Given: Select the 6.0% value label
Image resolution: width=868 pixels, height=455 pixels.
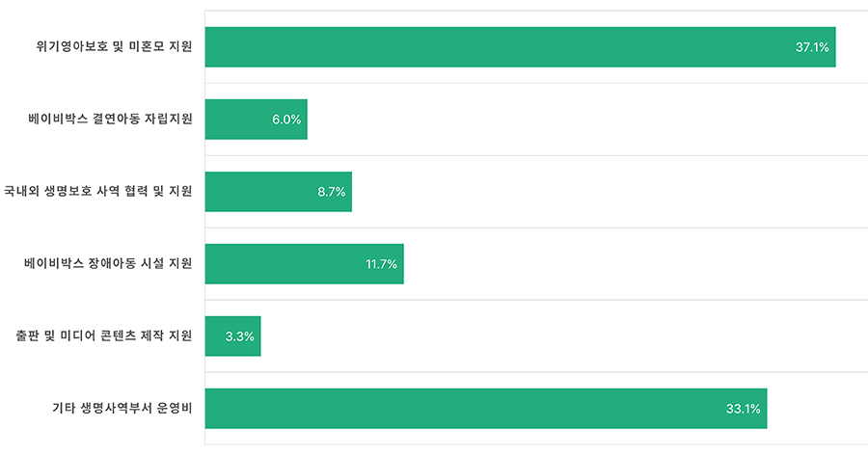Looking at the screenshot, I should [x=286, y=120].
